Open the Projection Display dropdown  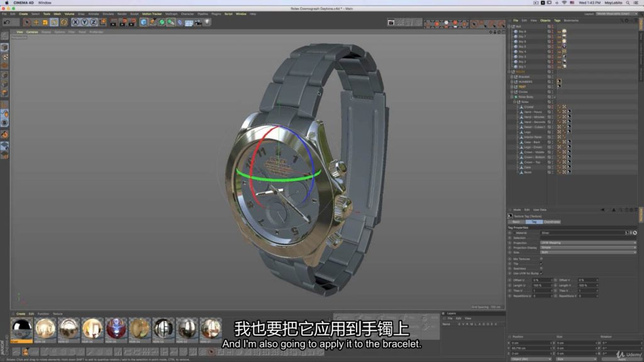[588, 248]
